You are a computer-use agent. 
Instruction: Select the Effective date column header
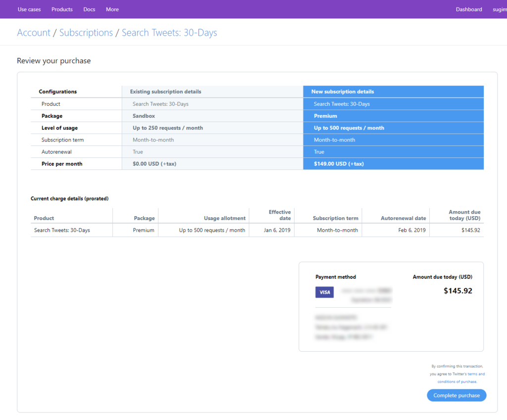[280, 215]
